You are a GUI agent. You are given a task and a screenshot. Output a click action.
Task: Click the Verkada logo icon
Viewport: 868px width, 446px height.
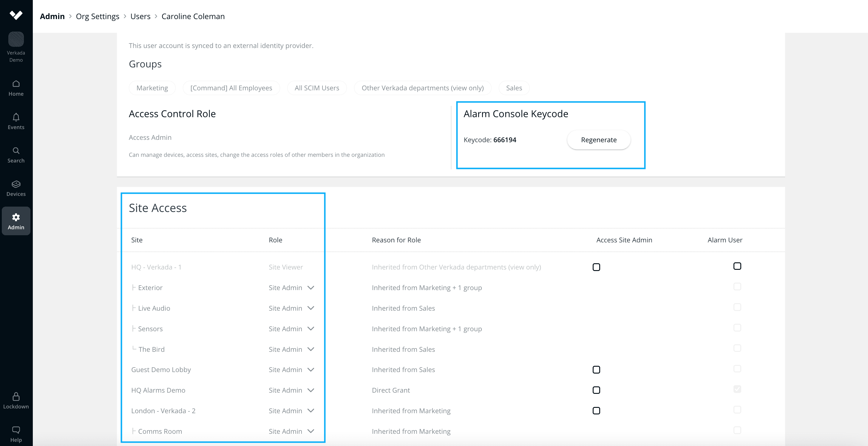pyautogui.click(x=16, y=15)
